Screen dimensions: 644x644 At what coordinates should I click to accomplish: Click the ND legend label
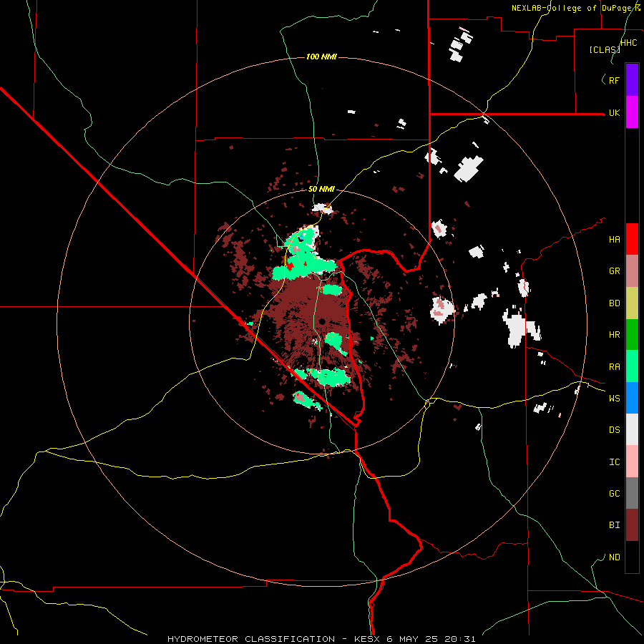(x=615, y=557)
